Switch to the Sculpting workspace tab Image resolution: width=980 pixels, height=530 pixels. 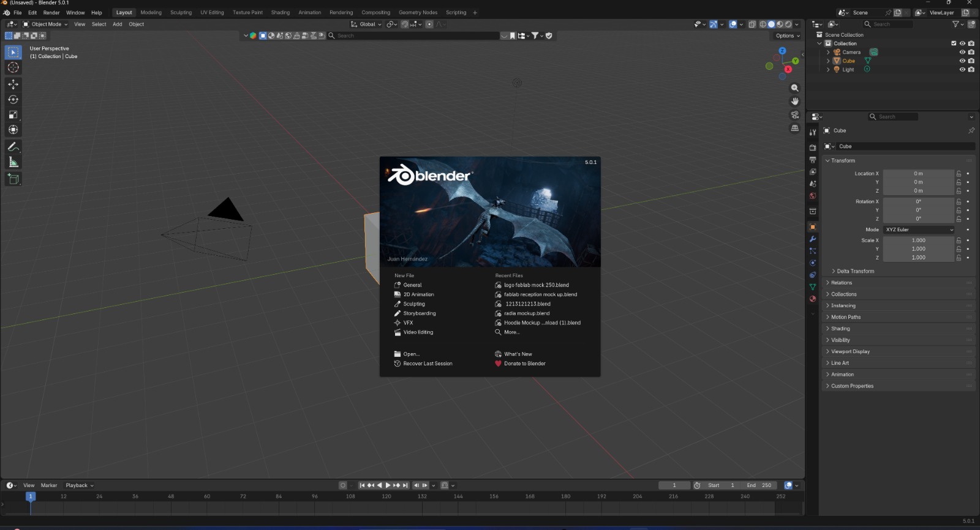click(x=181, y=13)
